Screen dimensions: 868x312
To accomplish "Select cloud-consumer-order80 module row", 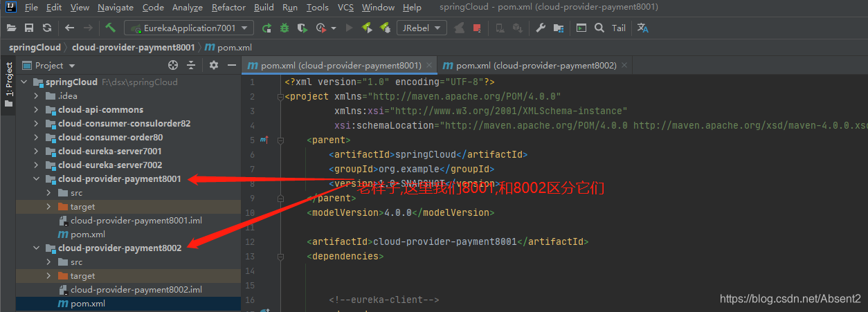I will [128, 137].
